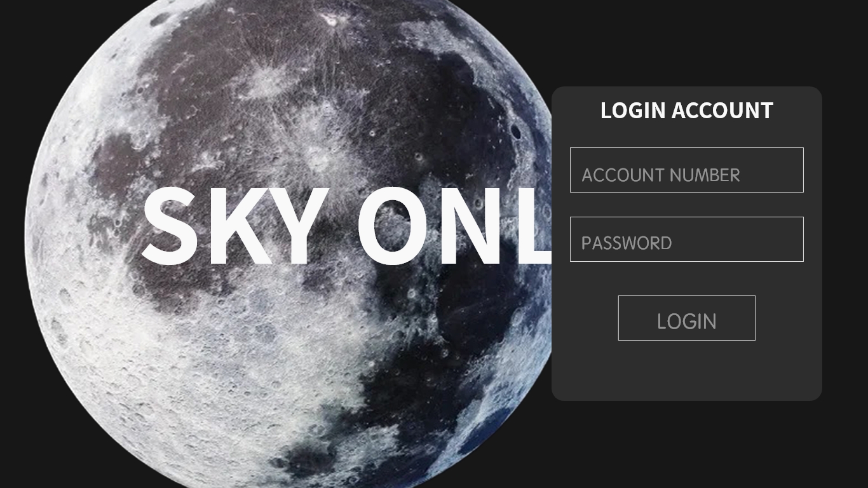Click the word LOGIN in the panel heading
The image size is (868, 488).
[x=632, y=111]
